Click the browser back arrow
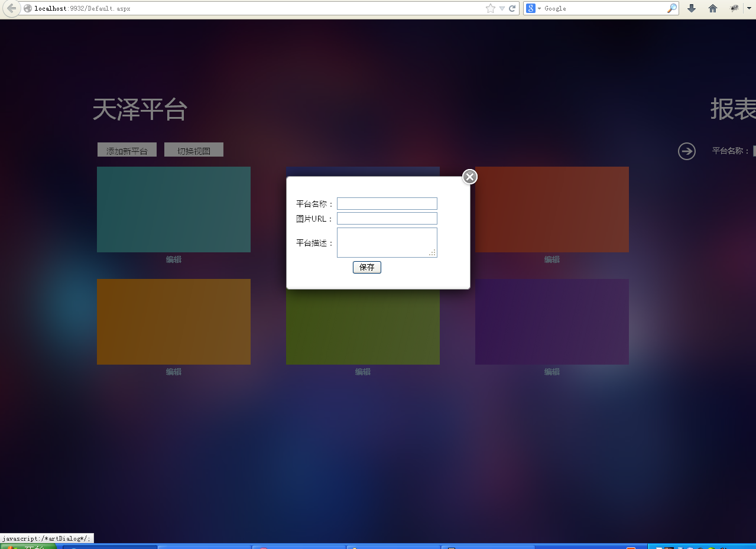 click(11, 8)
